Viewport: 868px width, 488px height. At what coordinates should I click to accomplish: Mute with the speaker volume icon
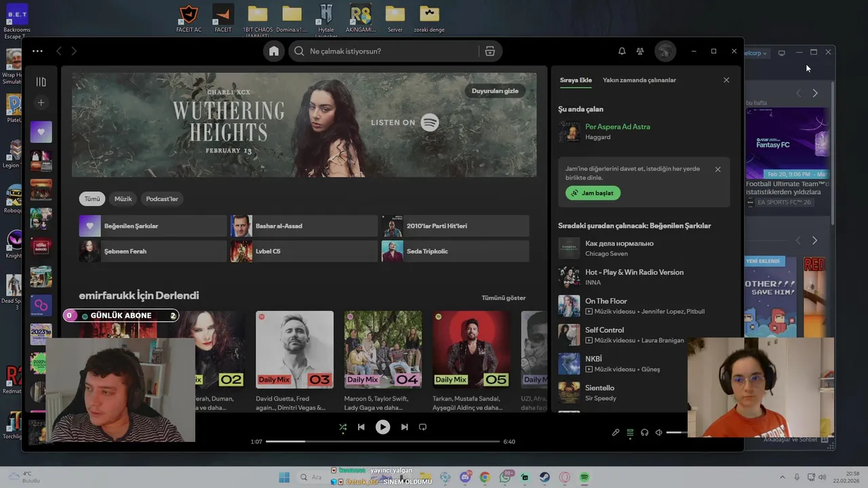658,432
